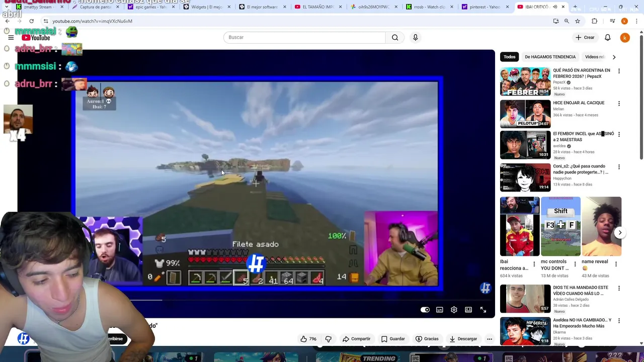Switch the player to theater mode
Image resolution: width=644 pixels, height=362 pixels.
pyautogui.click(x=468, y=310)
